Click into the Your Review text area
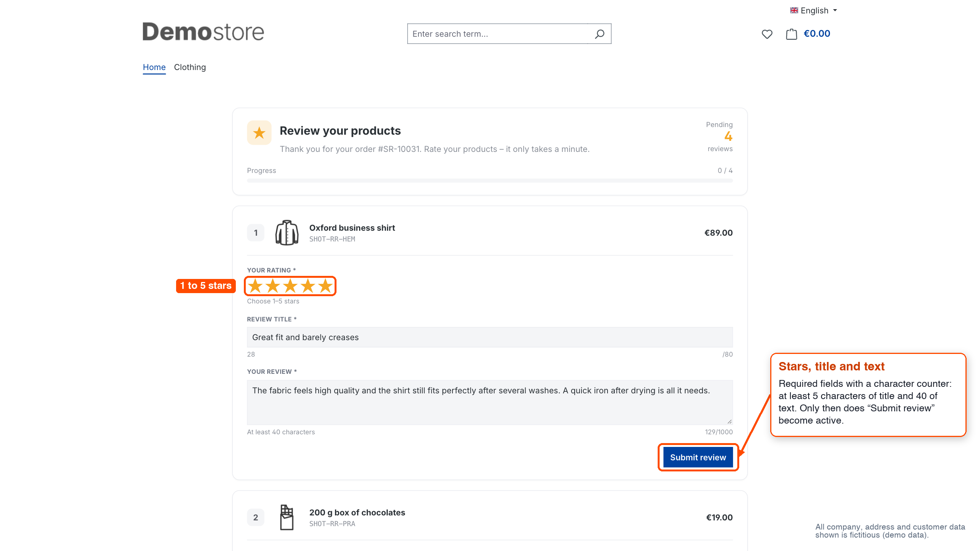Image resolution: width=980 pixels, height=551 pixels. coord(490,402)
